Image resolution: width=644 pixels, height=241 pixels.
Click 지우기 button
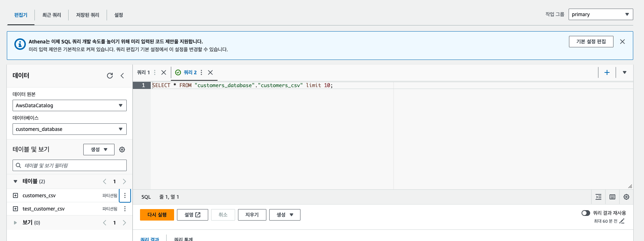click(252, 215)
